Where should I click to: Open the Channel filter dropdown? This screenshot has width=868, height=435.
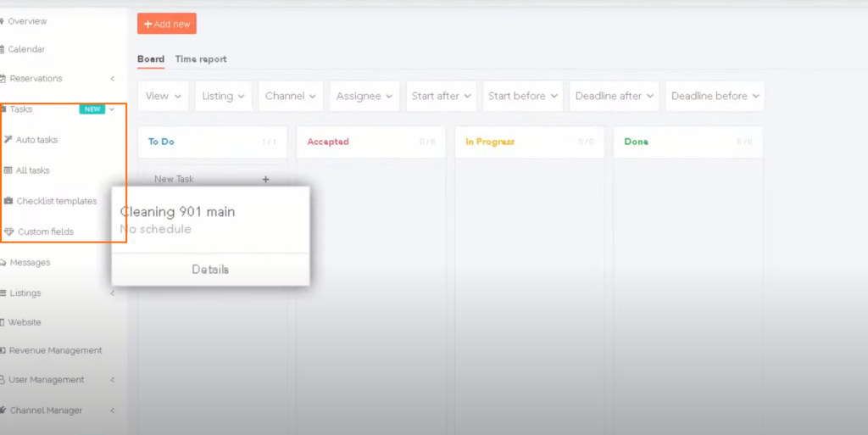291,96
